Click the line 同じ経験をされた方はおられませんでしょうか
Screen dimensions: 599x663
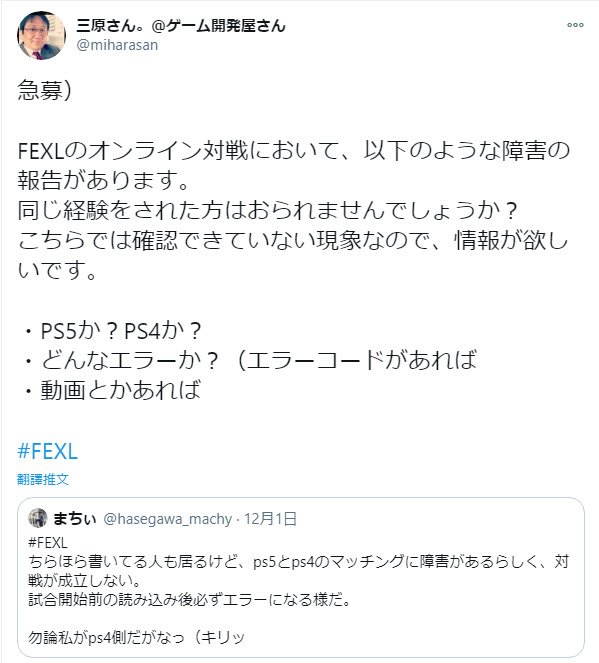tap(267, 210)
